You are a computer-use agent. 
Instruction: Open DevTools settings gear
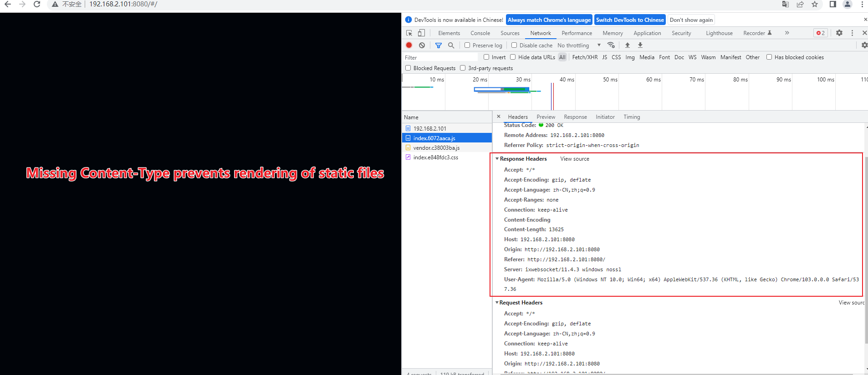[x=839, y=33]
